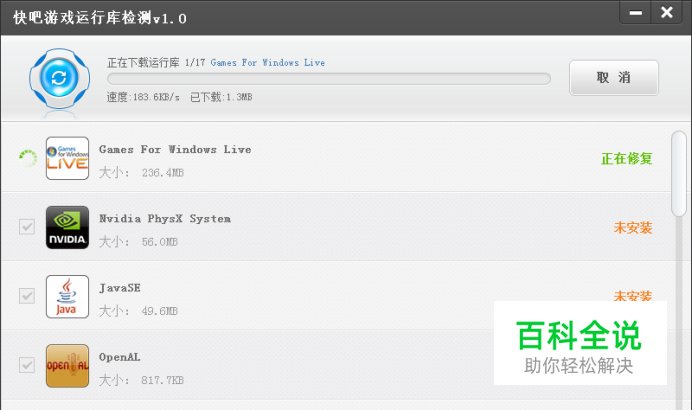Click the 817.7KB size value
The width and height of the screenshot is (692, 410).
pyautogui.click(x=162, y=380)
